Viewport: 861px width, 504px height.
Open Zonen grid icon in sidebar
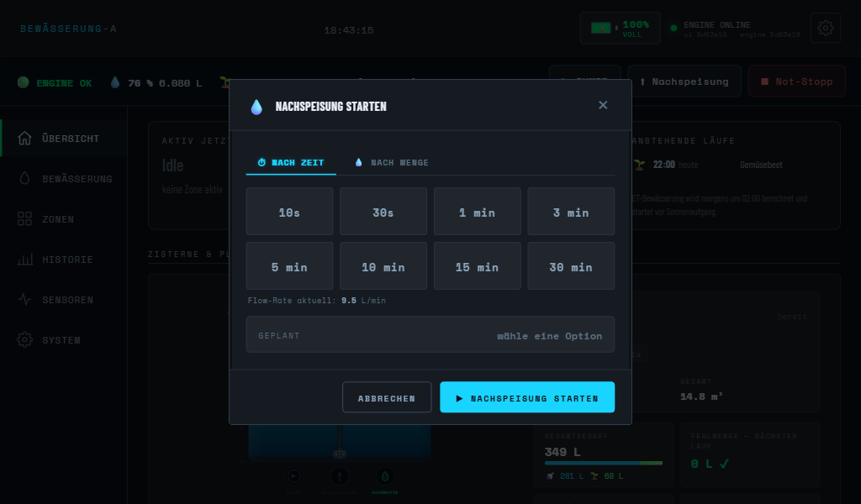coord(24,219)
